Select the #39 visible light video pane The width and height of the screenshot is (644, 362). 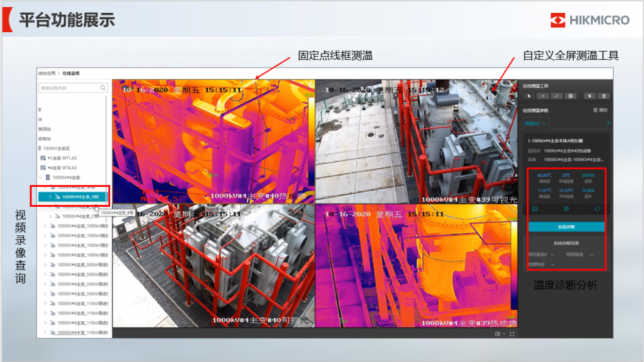tap(417, 141)
